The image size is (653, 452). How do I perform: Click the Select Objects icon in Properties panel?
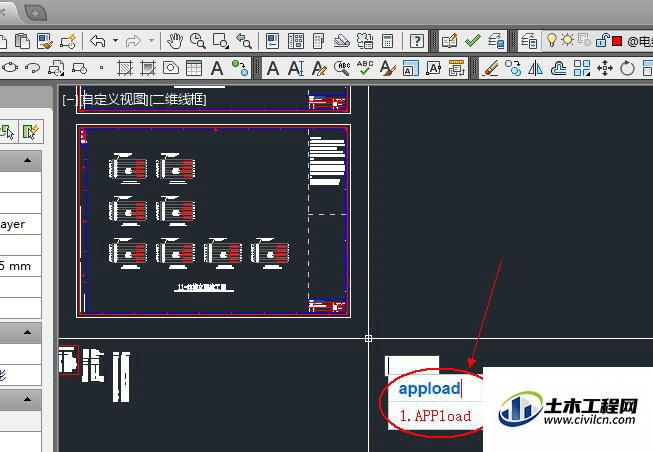(7, 132)
